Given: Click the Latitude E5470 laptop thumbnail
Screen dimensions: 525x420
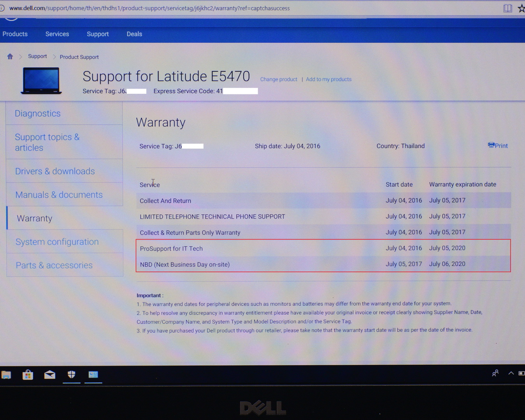Looking at the screenshot, I should (41, 81).
